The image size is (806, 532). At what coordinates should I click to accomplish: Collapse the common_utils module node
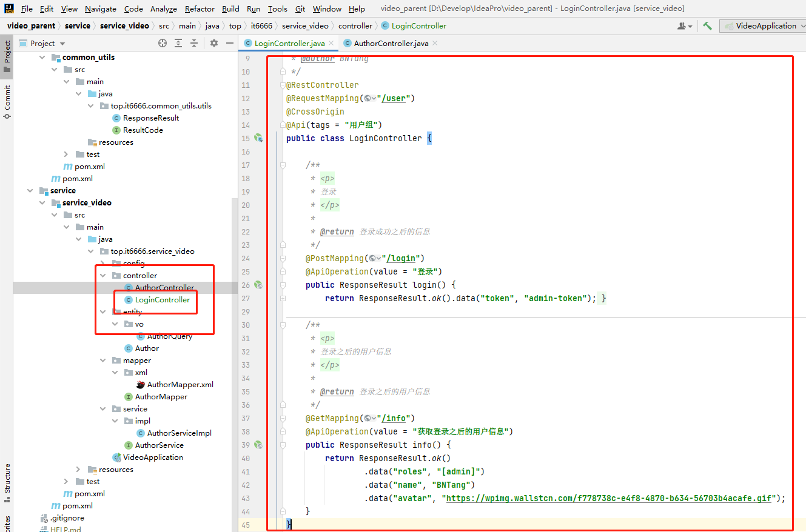(x=42, y=57)
